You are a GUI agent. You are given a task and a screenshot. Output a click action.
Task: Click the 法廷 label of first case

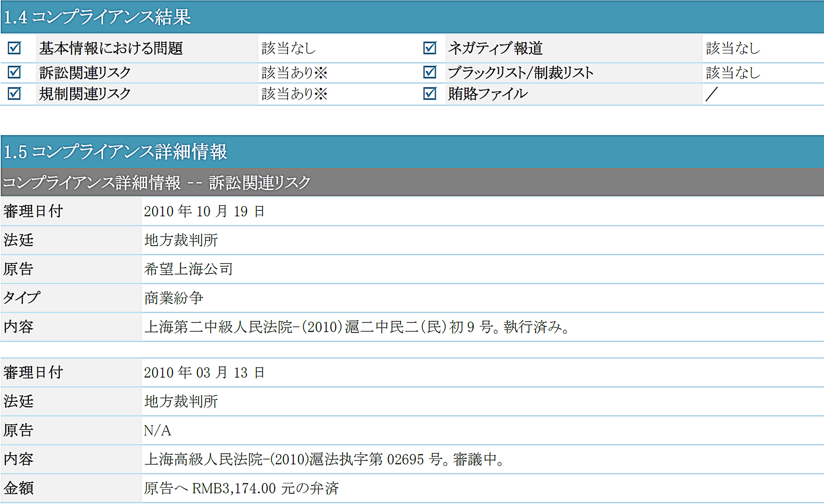tap(18, 240)
